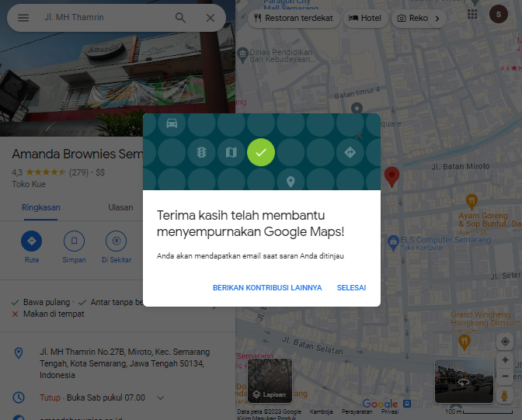
Task: Open the hamburger menu in search bar
Action: (x=23, y=18)
